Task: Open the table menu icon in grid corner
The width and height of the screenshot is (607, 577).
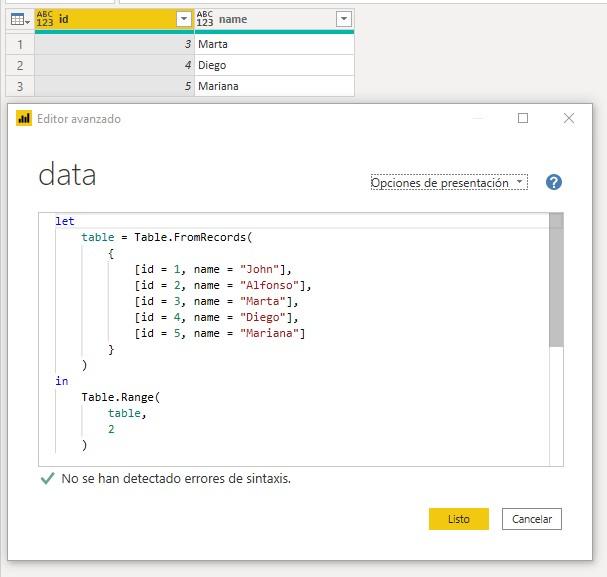Action: (19, 19)
